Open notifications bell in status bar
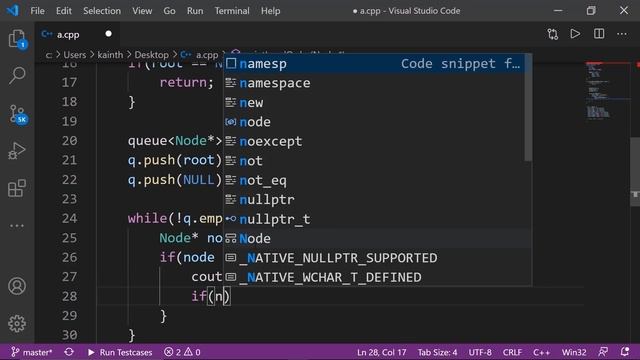Screen dimensions: 640x360 click(x=624, y=352)
